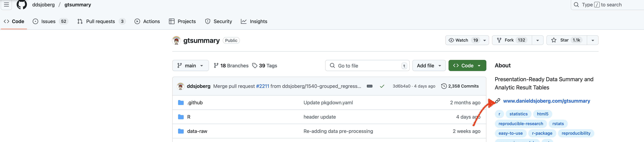Open the Add file dropdown
644x142 pixels.
coord(429,66)
